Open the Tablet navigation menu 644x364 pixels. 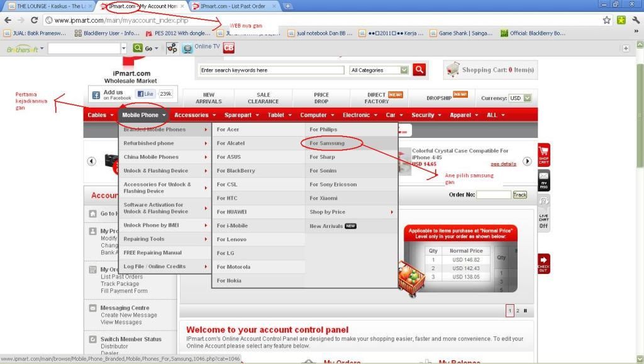click(x=279, y=115)
